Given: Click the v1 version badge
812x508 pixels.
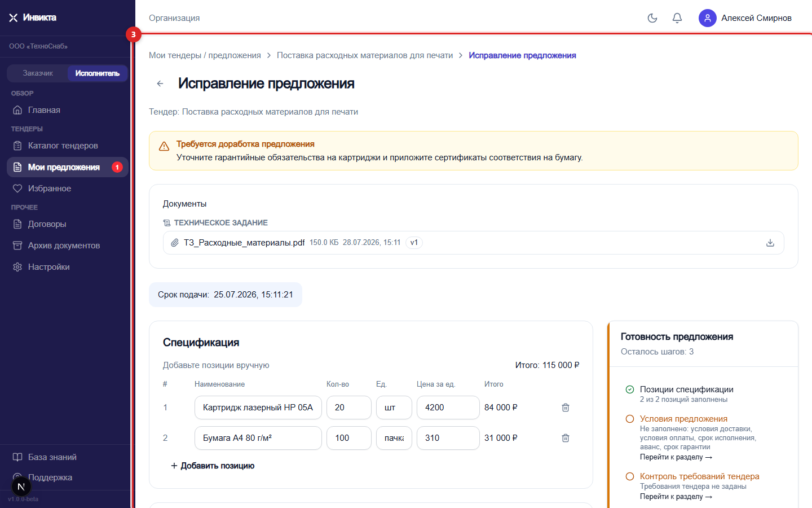Looking at the screenshot, I should click(414, 243).
